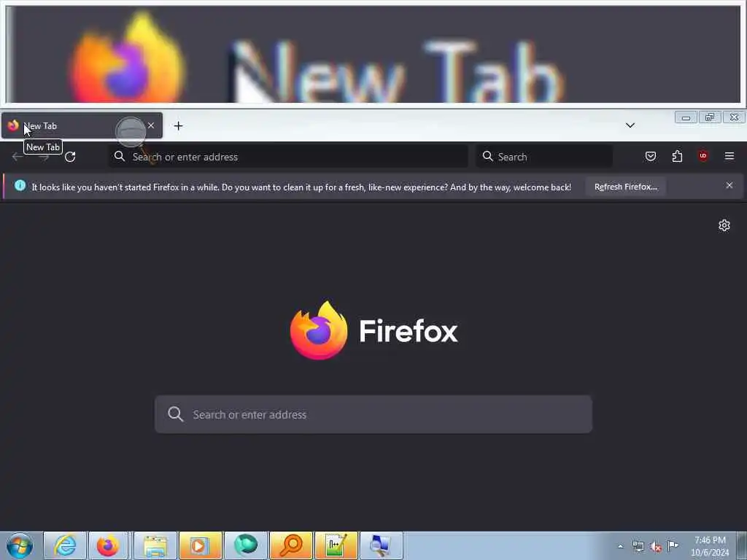Open the Windows Start menu orb
The width and height of the screenshot is (747, 560).
pos(20,545)
